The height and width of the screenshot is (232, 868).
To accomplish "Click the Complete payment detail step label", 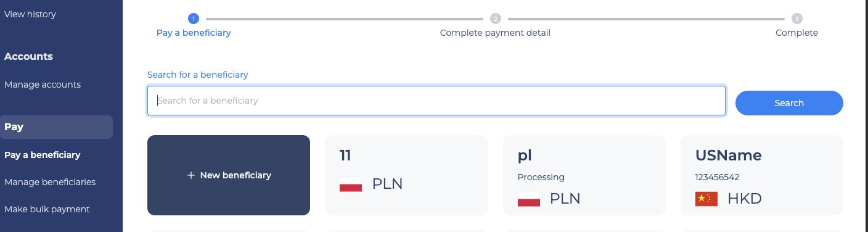I will pyautogui.click(x=495, y=33).
